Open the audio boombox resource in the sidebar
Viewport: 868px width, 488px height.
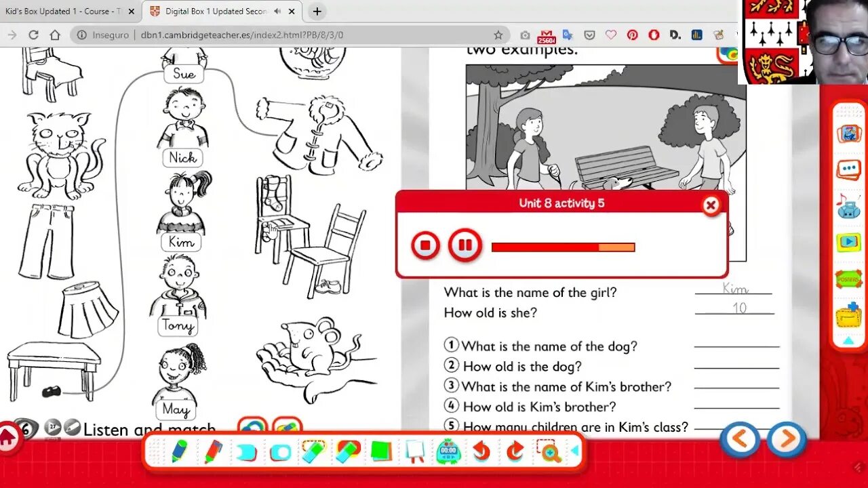848,205
